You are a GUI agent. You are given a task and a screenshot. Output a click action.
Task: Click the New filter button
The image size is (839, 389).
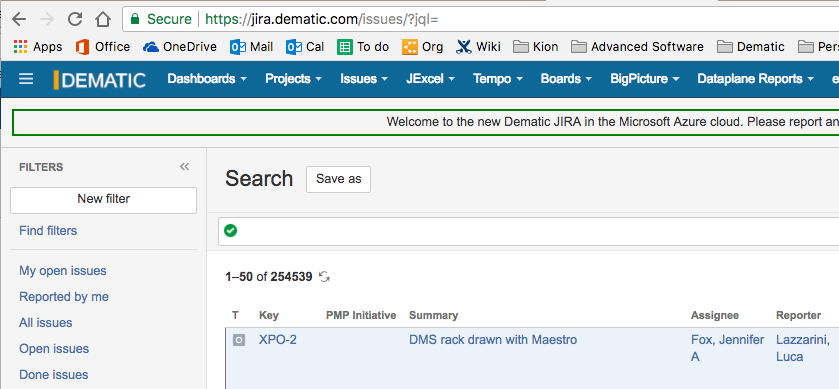(103, 200)
